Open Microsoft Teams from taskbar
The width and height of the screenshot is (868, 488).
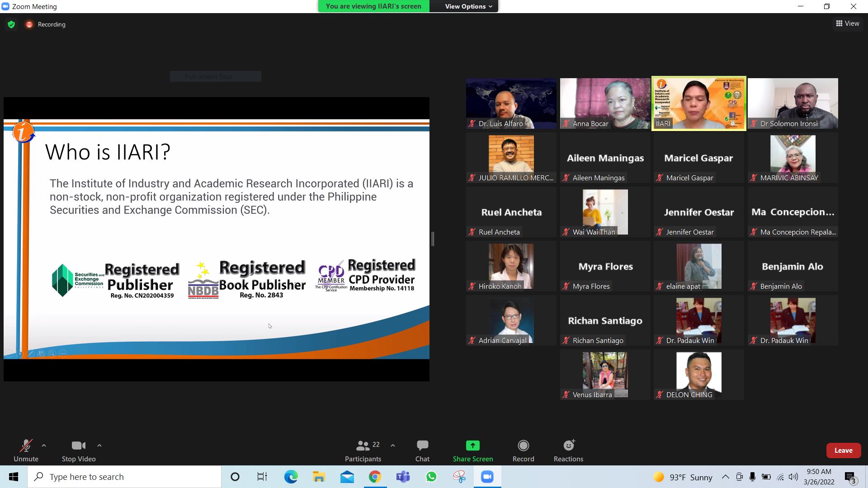pyautogui.click(x=403, y=477)
